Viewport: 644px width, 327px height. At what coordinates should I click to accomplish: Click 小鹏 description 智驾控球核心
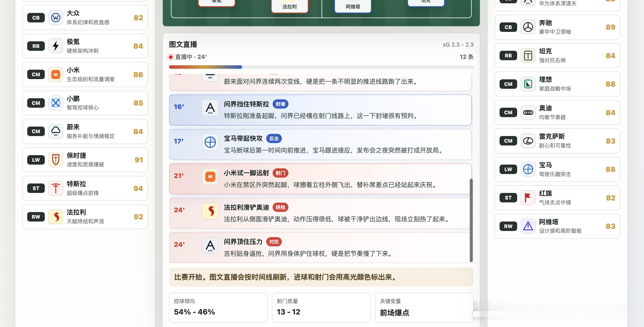click(83, 107)
